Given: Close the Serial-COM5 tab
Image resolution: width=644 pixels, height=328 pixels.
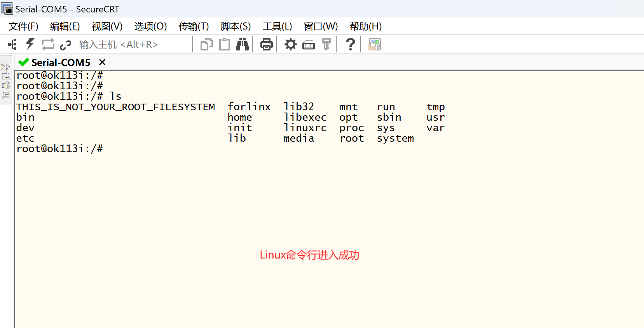Looking at the screenshot, I should [102, 62].
